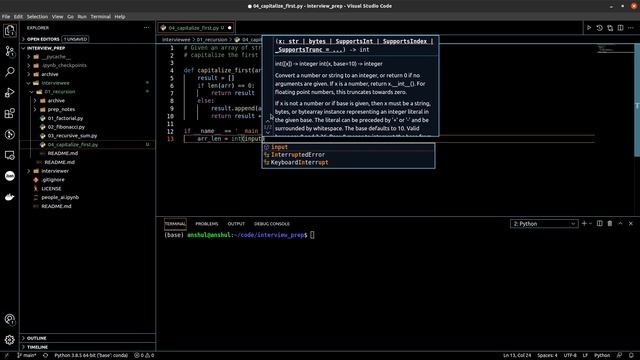Screen dimensions: 640x360
Task: Expand the prep_notes folder
Action: (61, 109)
